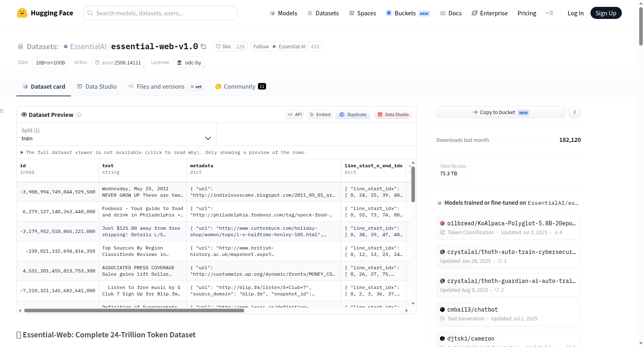
Task: Open Data Studio from preview header button
Action: click(393, 114)
